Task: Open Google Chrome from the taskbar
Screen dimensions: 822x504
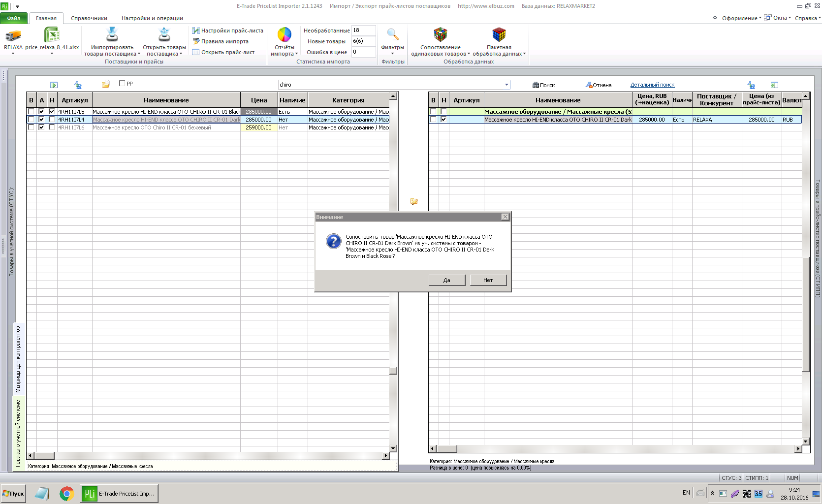Action: click(66, 494)
